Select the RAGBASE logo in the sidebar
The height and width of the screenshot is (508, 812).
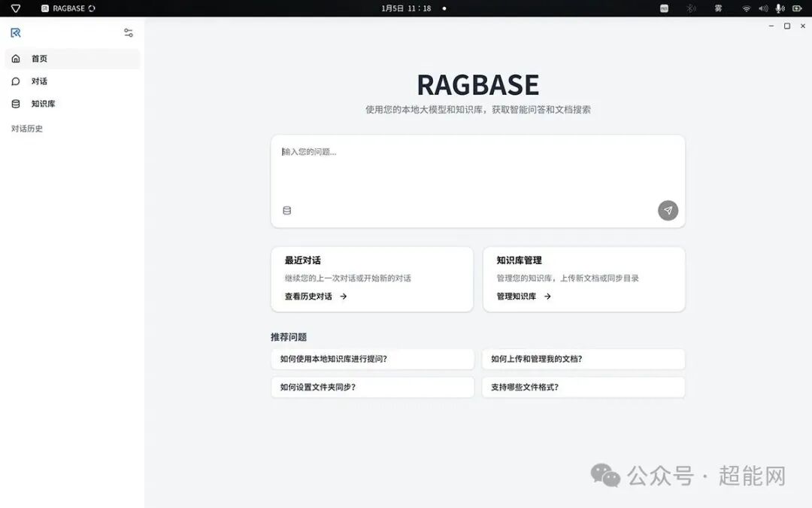click(15, 32)
